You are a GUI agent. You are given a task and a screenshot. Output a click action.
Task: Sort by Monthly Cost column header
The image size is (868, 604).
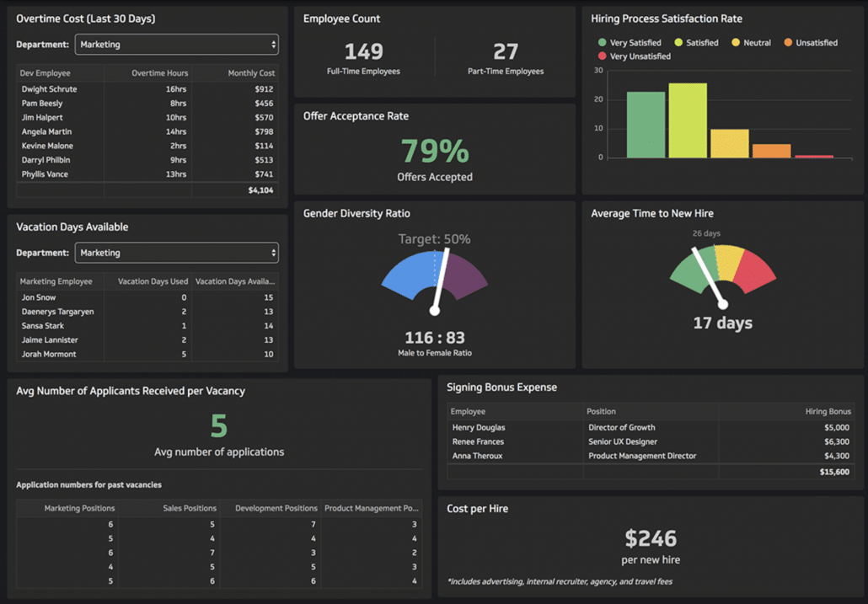[251, 73]
